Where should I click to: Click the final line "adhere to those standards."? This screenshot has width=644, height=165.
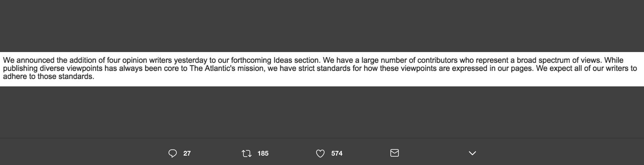(x=49, y=76)
